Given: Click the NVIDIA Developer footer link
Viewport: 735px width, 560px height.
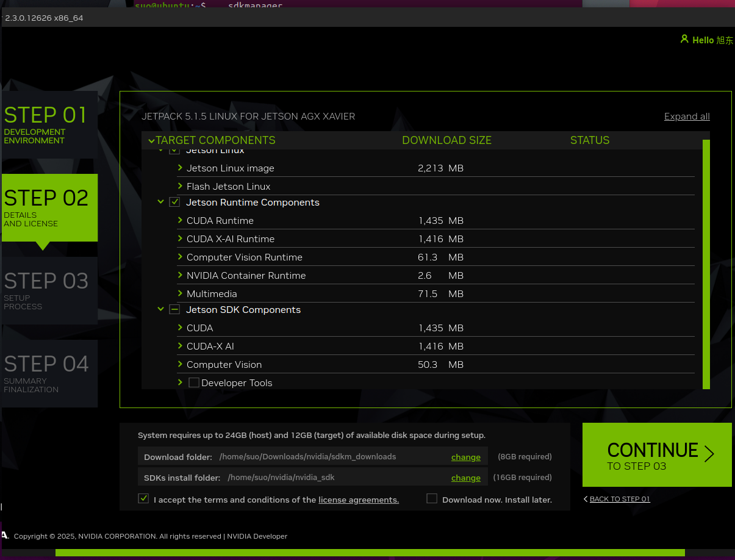Looking at the screenshot, I should pyautogui.click(x=258, y=536).
